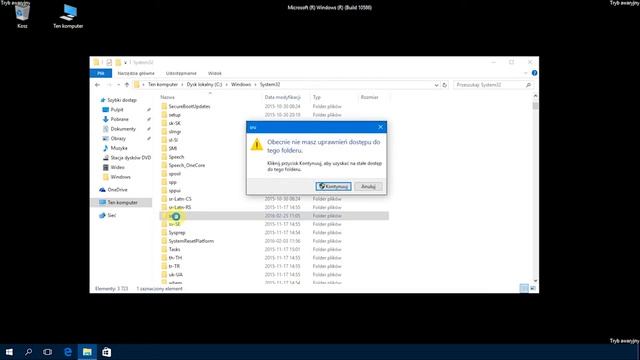Select Pobrane in the navigation pane
The width and height of the screenshot is (640, 360).
pyautogui.click(x=119, y=119)
